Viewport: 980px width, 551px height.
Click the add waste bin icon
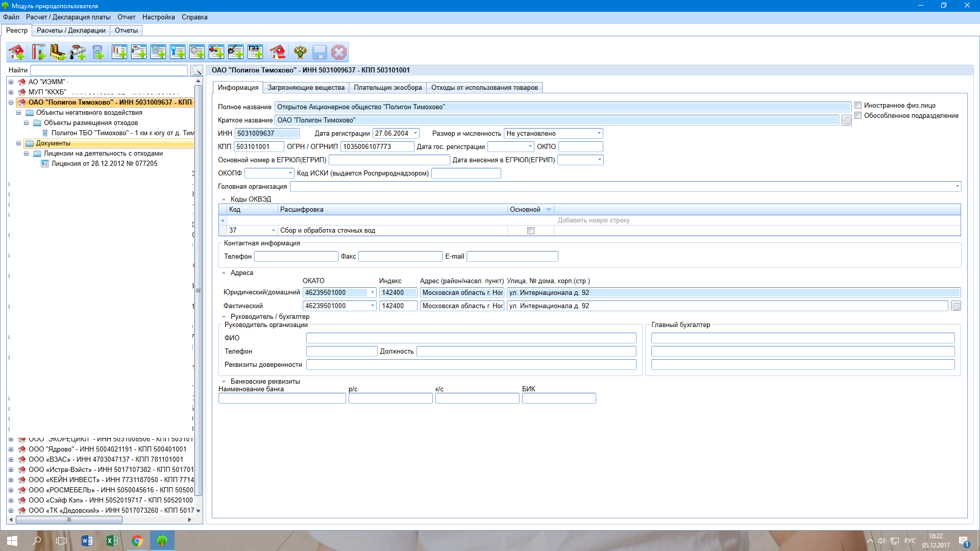97,52
